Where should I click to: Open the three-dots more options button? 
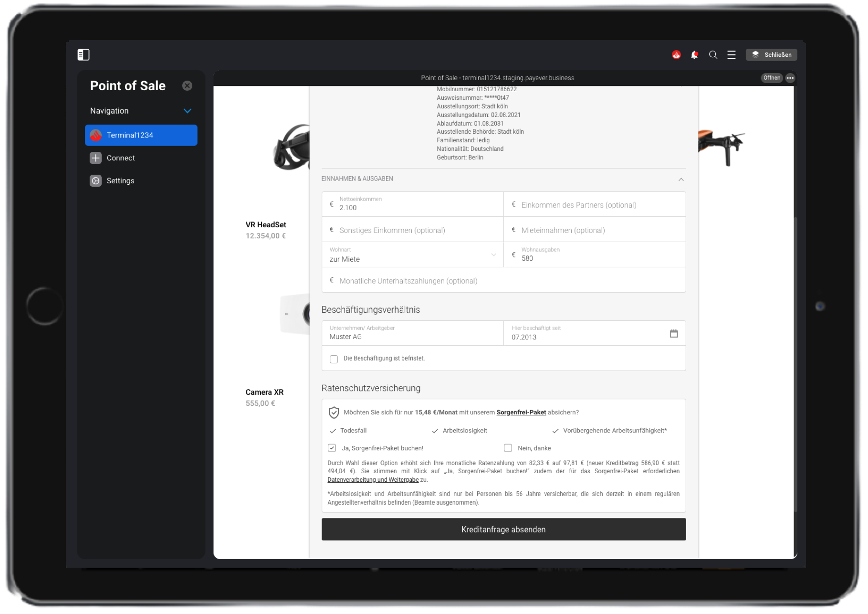pyautogui.click(x=790, y=78)
